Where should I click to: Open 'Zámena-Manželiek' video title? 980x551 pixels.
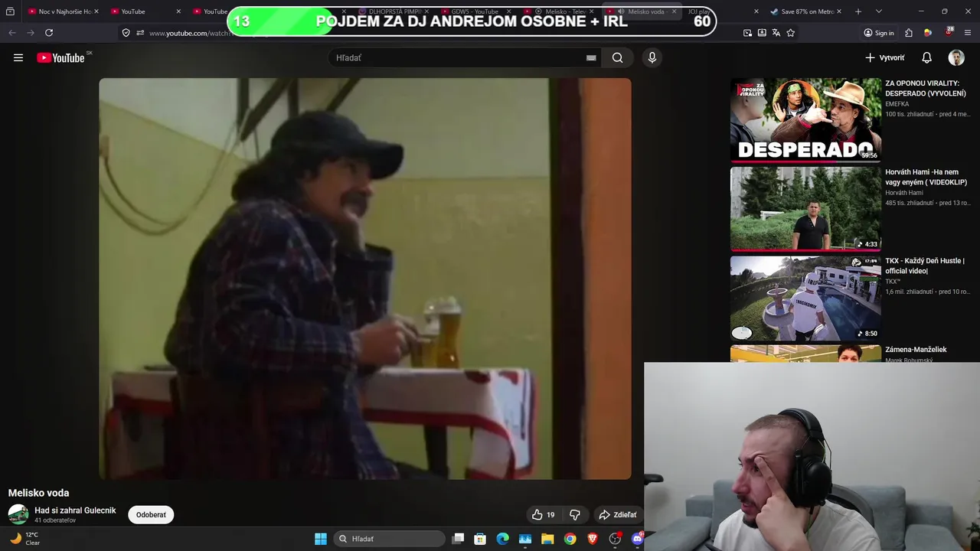click(x=916, y=350)
